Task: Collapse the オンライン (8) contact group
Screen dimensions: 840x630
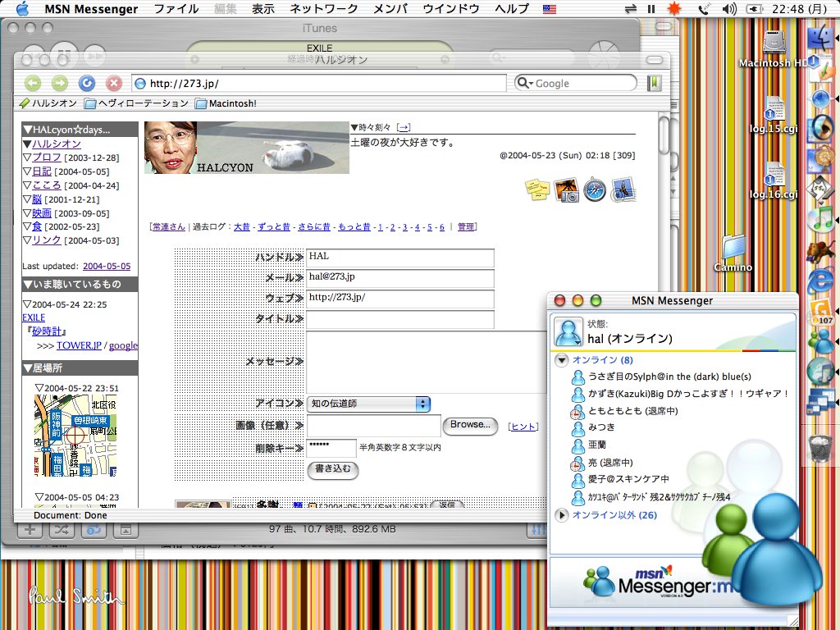Action: click(561, 360)
